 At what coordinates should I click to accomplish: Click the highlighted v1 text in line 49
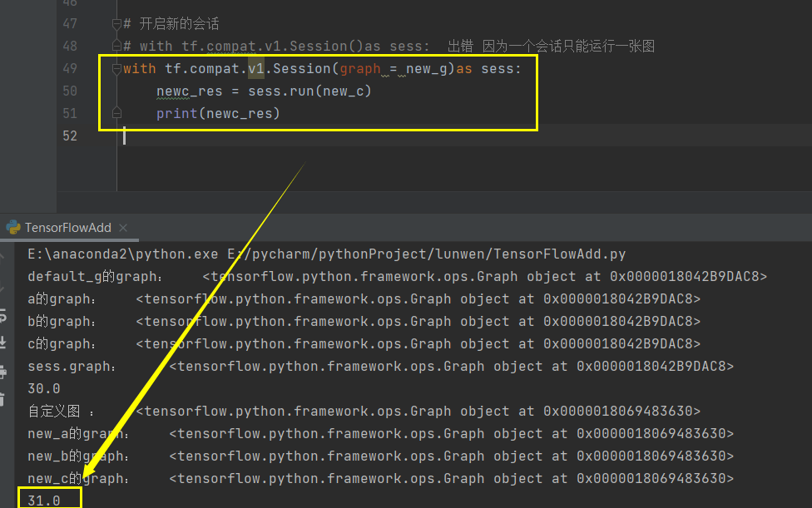click(255, 68)
